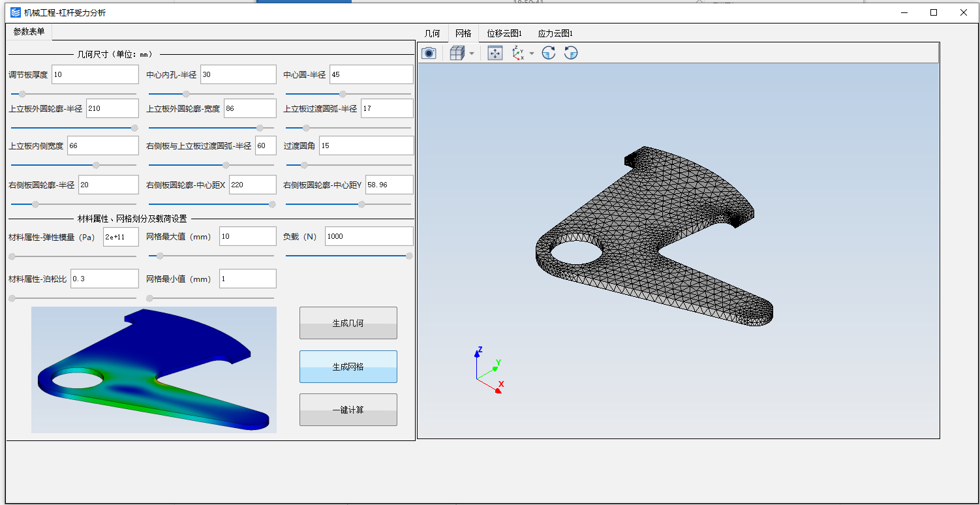Click the camera screenshot icon
Image resolution: width=980 pixels, height=505 pixels.
[429, 54]
